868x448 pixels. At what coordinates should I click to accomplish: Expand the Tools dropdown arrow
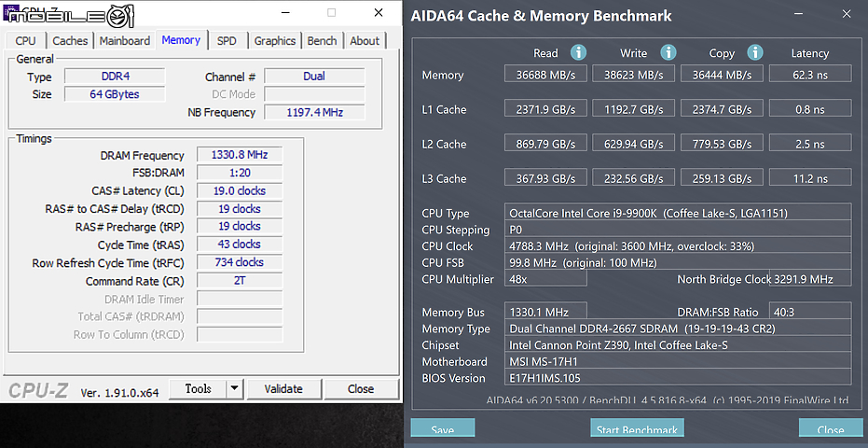pos(235,389)
